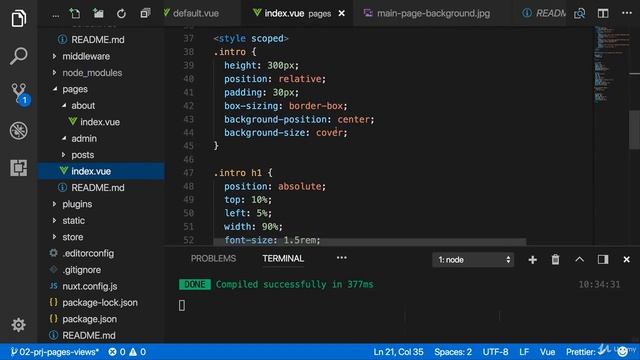Click git branch 02-prj-pages-views in status bar
This screenshot has height=360, width=640.
click(x=54, y=352)
